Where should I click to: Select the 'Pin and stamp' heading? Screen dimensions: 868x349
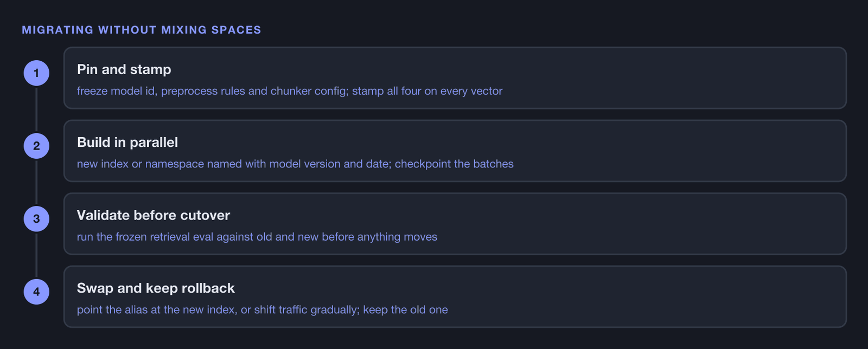[124, 69]
